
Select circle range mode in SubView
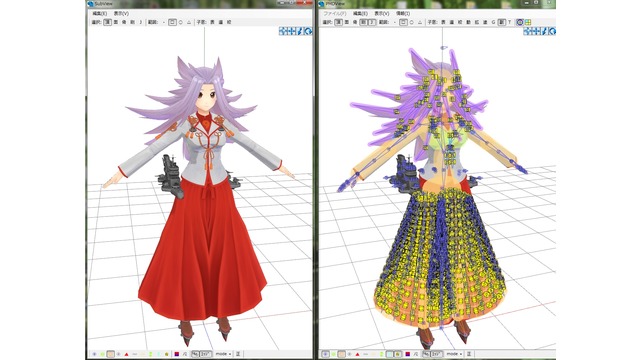[181, 22]
